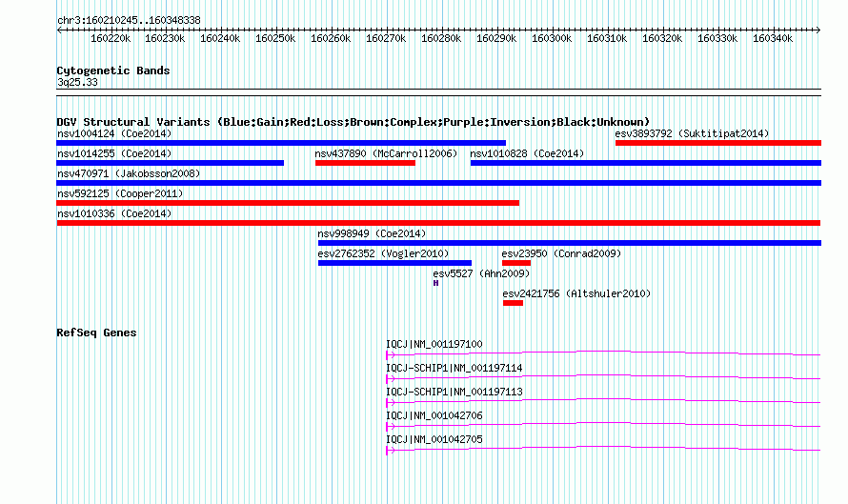Click the 160230k ruler position

click(165, 38)
